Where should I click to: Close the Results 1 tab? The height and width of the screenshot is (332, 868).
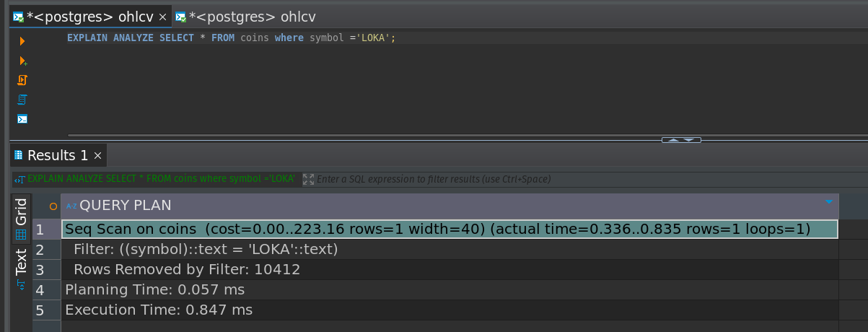tap(98, 155)
